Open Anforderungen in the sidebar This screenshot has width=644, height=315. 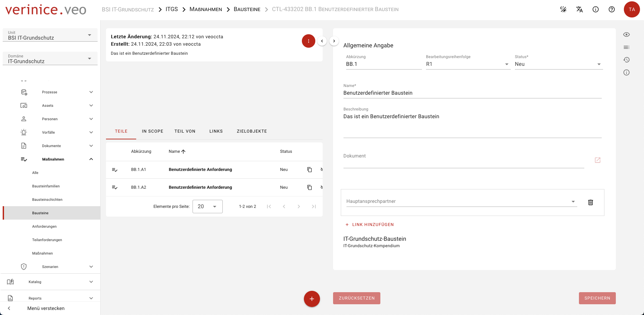click(44, 226)
